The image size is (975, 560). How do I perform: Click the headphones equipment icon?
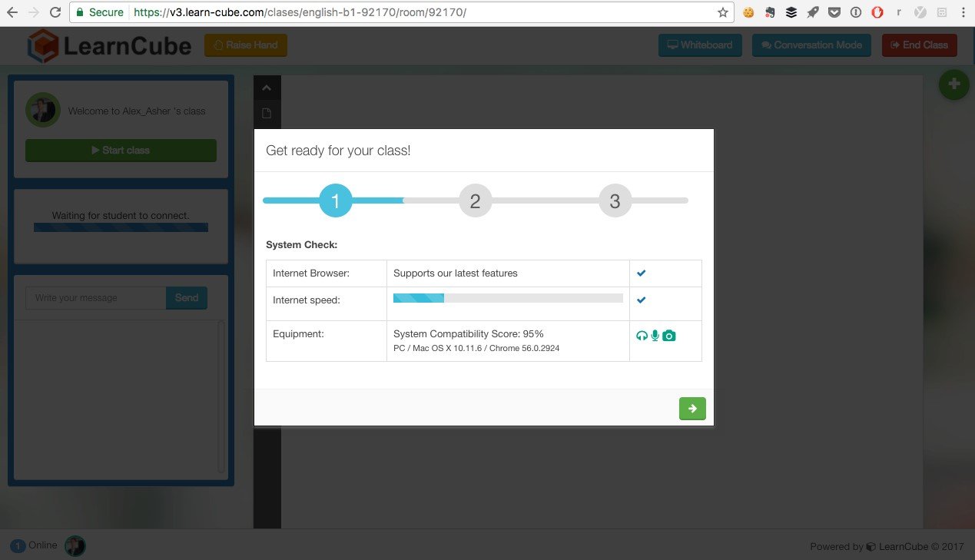[x=642, y=336]
